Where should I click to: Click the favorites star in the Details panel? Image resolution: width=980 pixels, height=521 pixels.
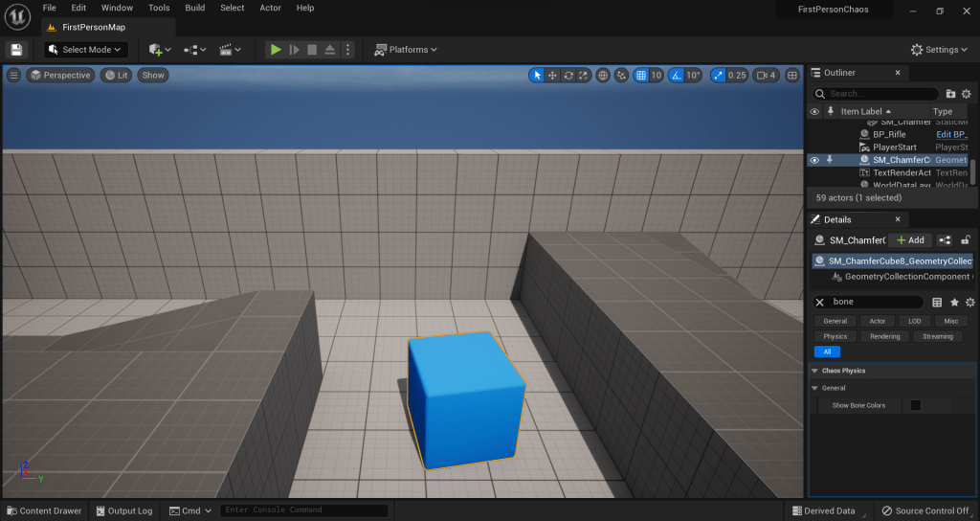(x=954, y=302)
